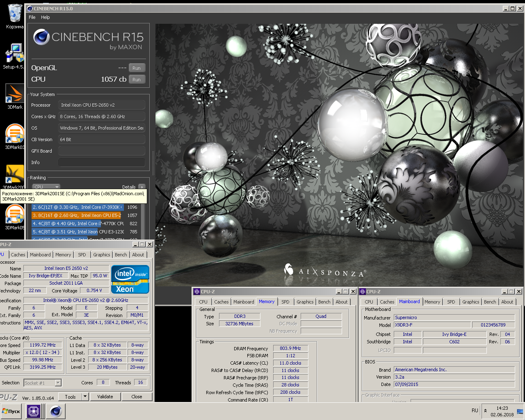Click the Socket 2011 LGA package value
Viewport: 525px width, 420px height.
pyautogui.click(x=66, y=283)
